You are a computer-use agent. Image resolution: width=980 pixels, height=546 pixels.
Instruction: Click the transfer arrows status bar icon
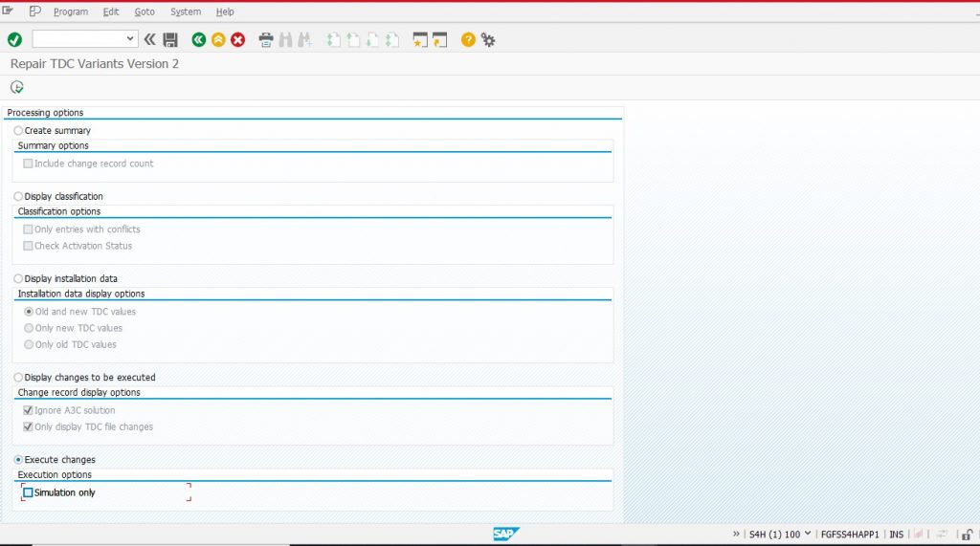coord(942,535)
